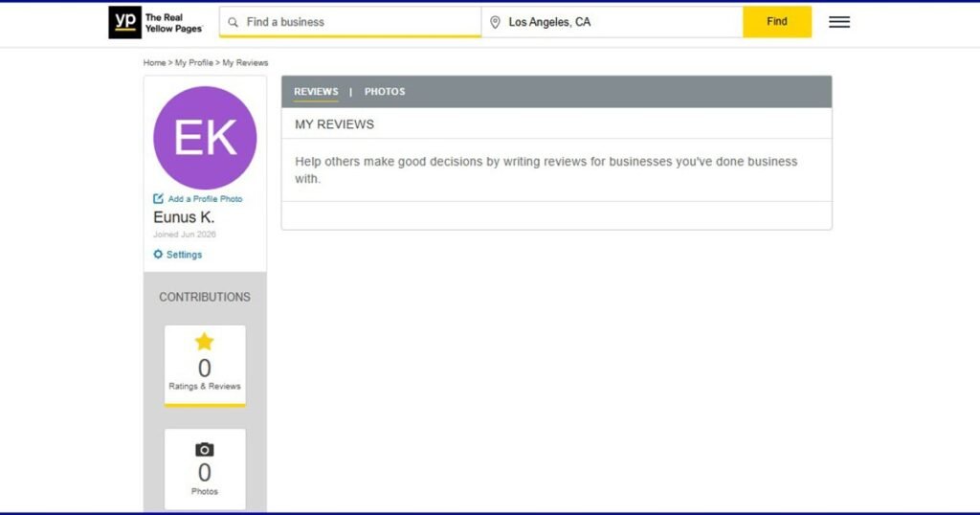Click the purple EK profile avatar
980x515 pixels.
(x=205, y=138)
